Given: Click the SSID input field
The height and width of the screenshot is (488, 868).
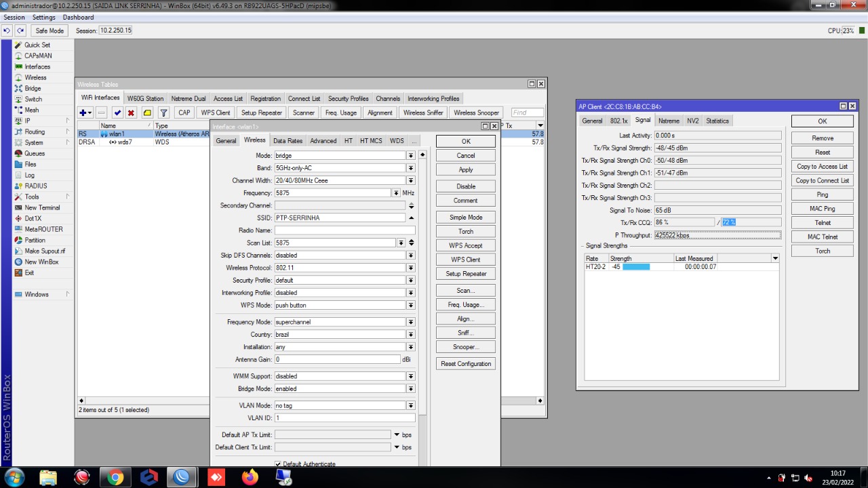Looking at the screenshot, I should 339,218.
